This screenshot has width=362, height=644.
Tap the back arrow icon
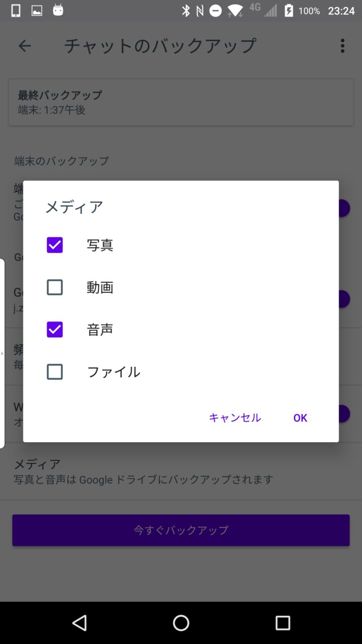pos(25,46)
